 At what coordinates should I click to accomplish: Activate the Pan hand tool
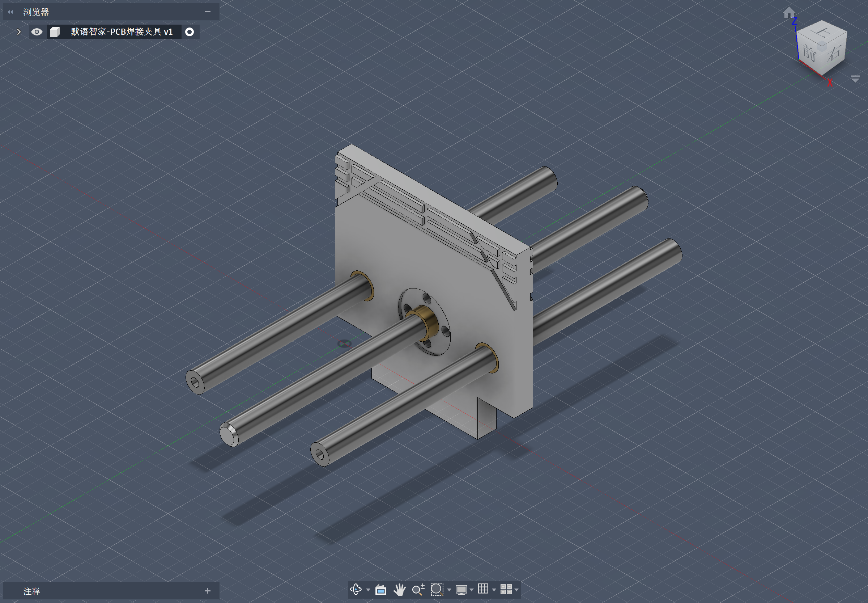[399, 589]
